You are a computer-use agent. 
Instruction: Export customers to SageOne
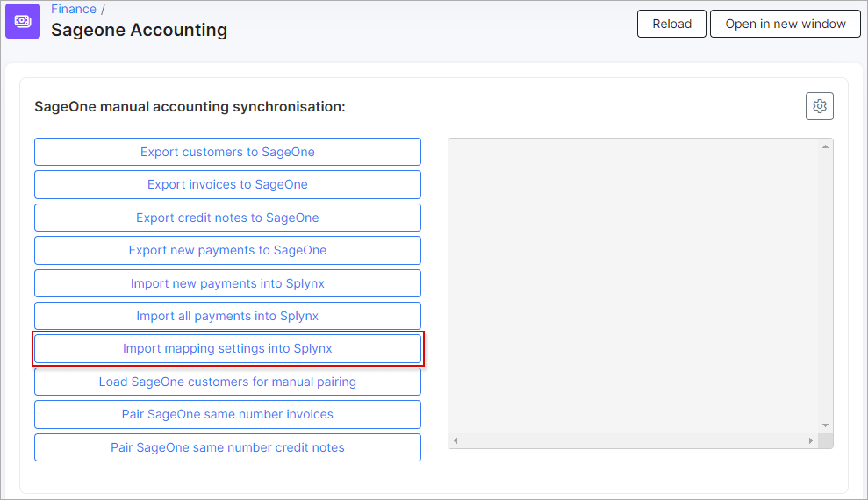click(227, 152)
